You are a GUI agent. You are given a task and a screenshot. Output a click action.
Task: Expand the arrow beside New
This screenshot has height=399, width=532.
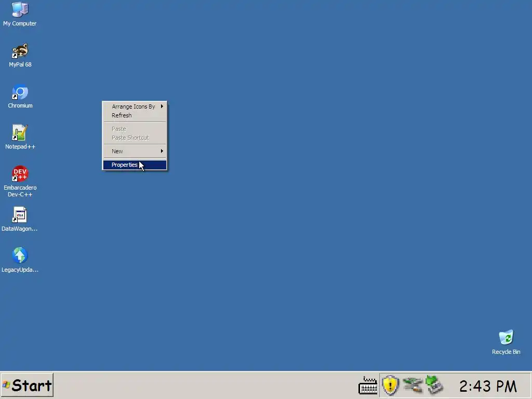click(162, 151)
